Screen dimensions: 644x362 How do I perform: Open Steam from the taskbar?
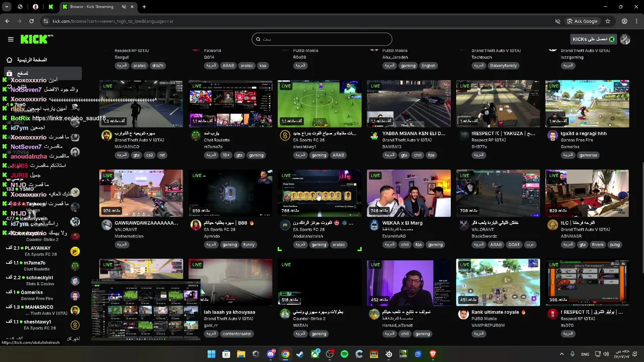click(300, 354)
